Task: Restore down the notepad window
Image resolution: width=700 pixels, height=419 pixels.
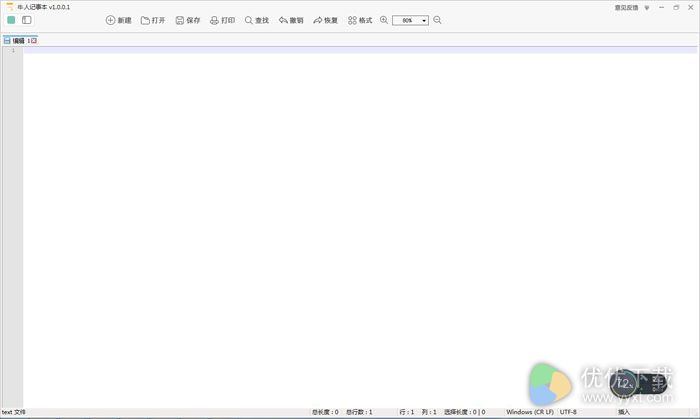Action: 676,8
